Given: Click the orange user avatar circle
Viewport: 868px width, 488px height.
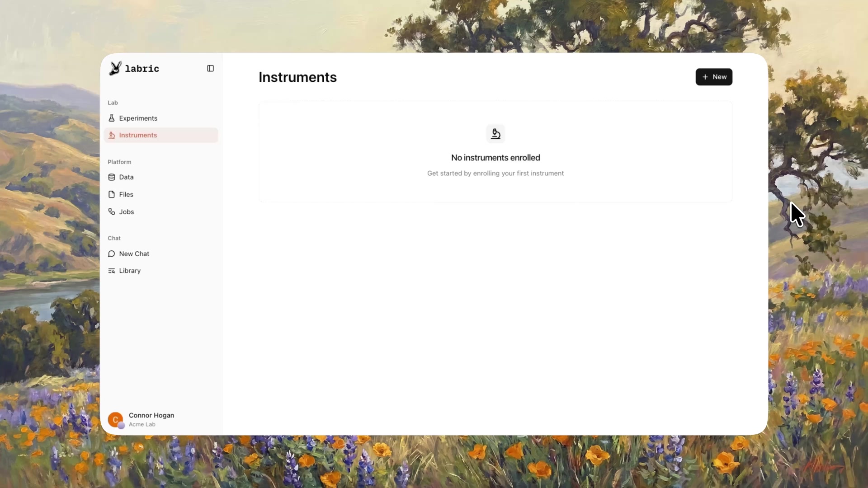Looking at the screenshot, I should [115, 419].
